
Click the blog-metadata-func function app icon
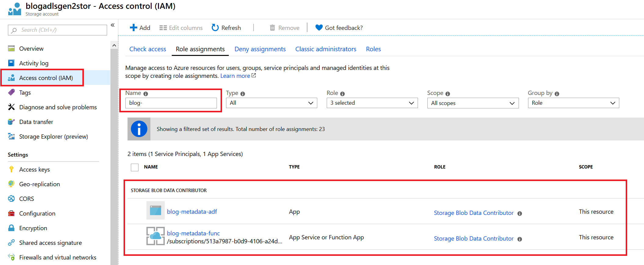click(x=155, y=236)
